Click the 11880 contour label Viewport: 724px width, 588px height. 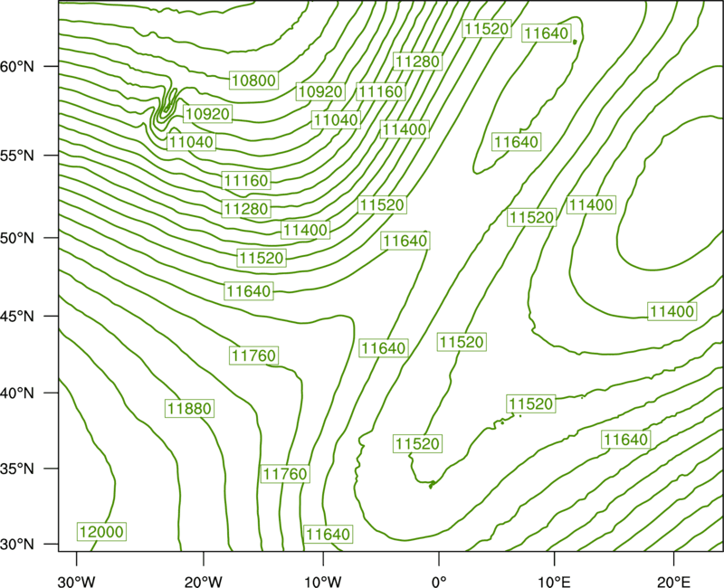190,409
